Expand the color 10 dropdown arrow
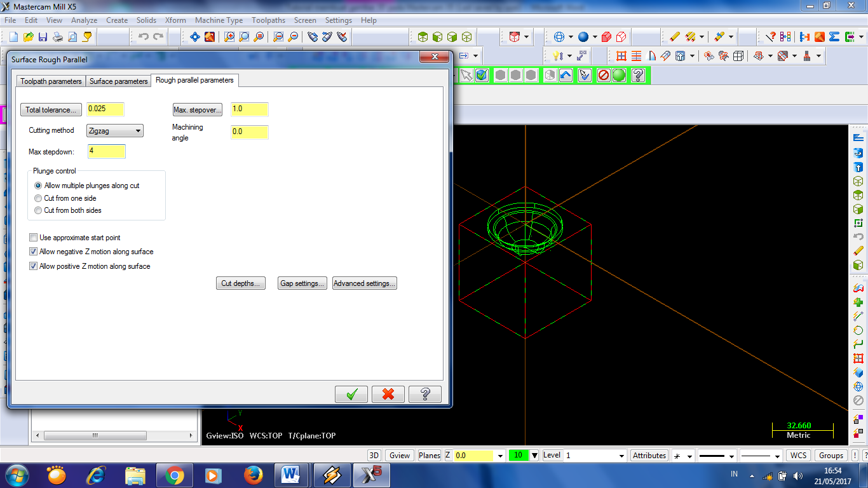 click(x=534, y=456)
